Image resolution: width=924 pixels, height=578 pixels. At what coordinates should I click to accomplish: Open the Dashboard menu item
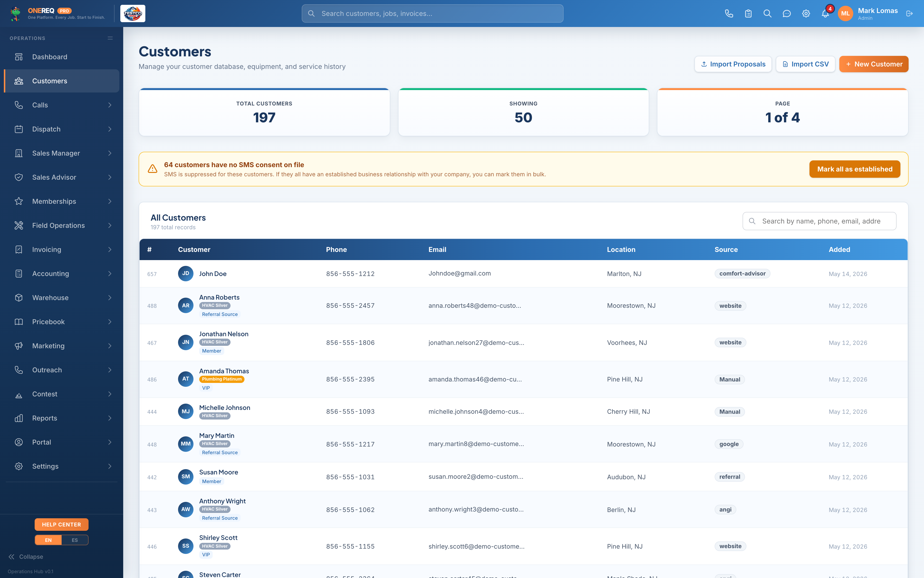click(61, 57)
